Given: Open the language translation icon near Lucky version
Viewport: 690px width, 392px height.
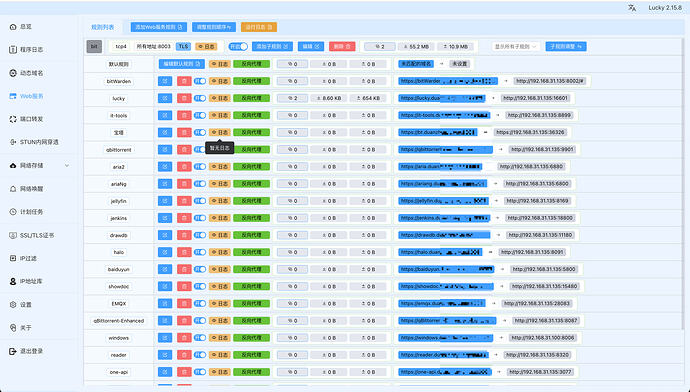Looking at the screenshot, I should point(632,8).
